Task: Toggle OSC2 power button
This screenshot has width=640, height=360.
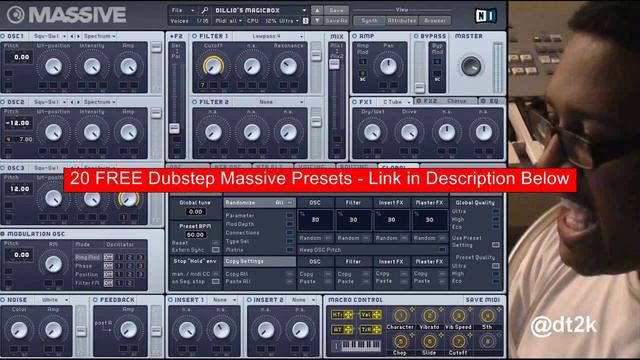Action: 2,102
